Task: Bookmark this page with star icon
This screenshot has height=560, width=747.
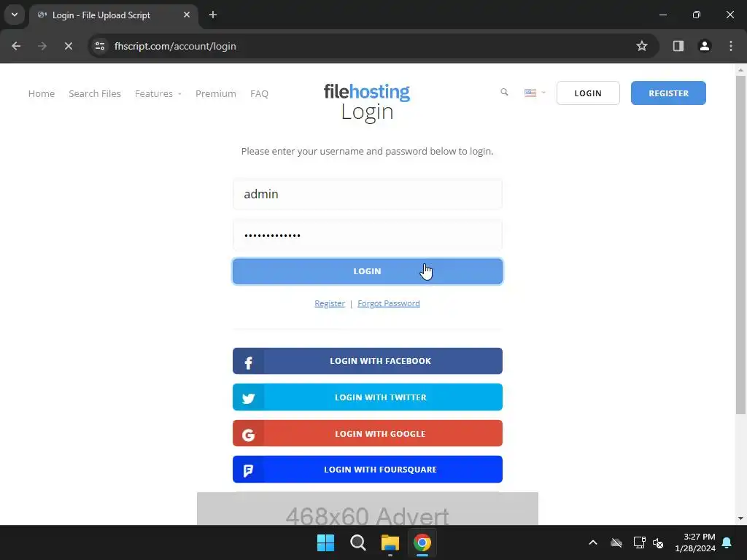Action: point(642,46)
